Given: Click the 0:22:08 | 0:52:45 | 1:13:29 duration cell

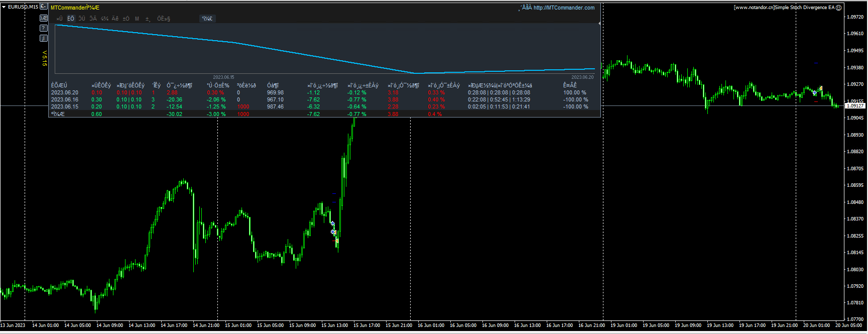Looking at the screenshot, I should [499, 99].
